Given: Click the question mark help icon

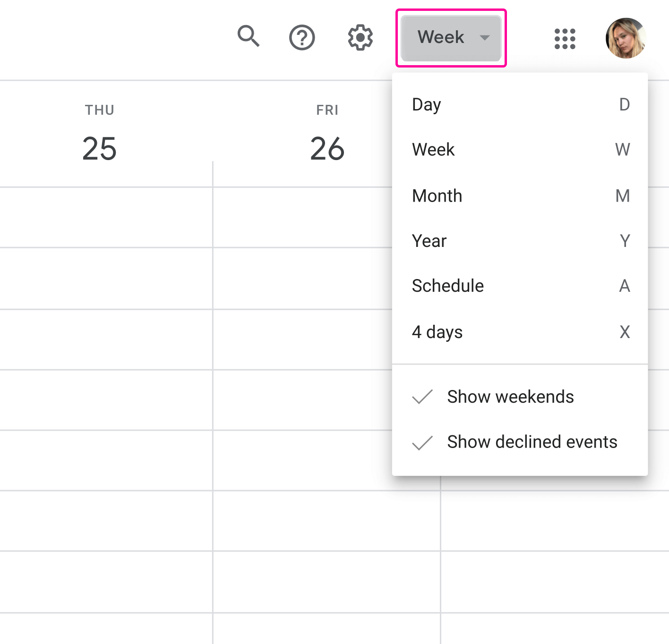Looking at the screenshot, I should 302,37.
